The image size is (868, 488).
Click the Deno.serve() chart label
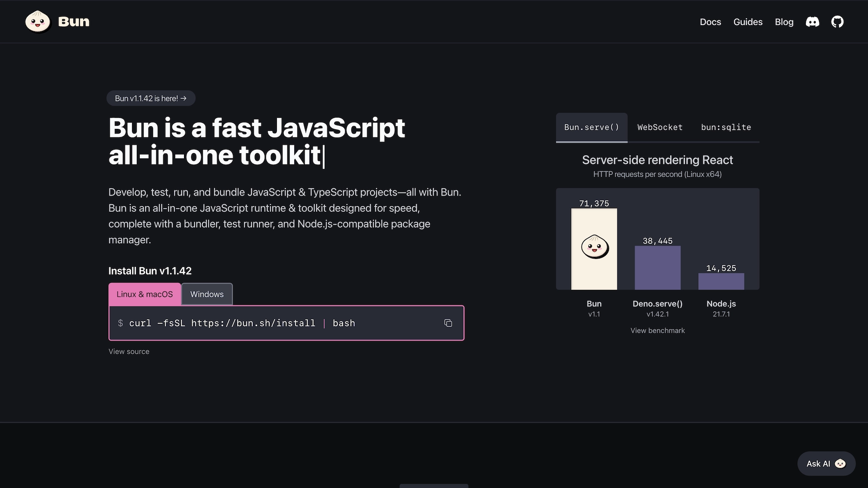click(x=658, y=304)
